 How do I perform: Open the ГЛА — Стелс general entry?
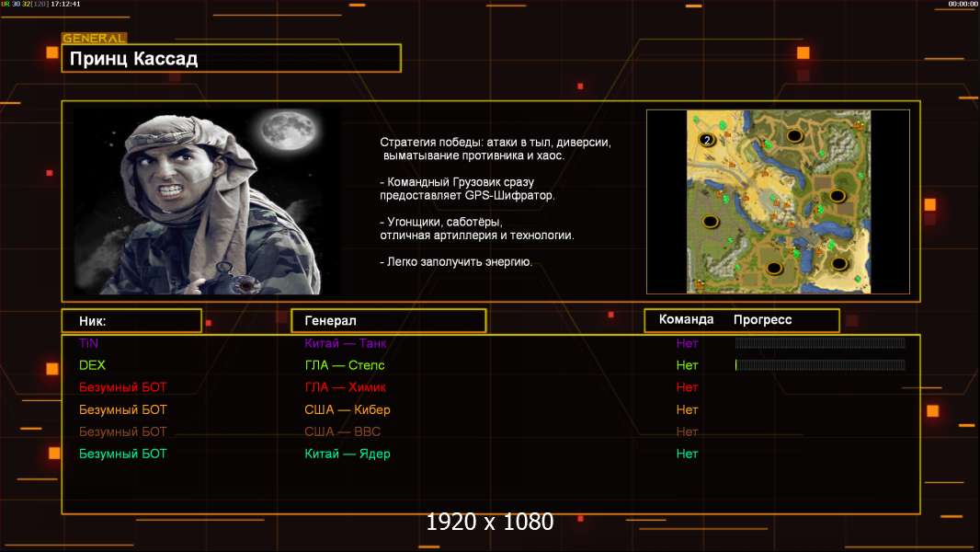pyautogui.click(x=345, y=365)
